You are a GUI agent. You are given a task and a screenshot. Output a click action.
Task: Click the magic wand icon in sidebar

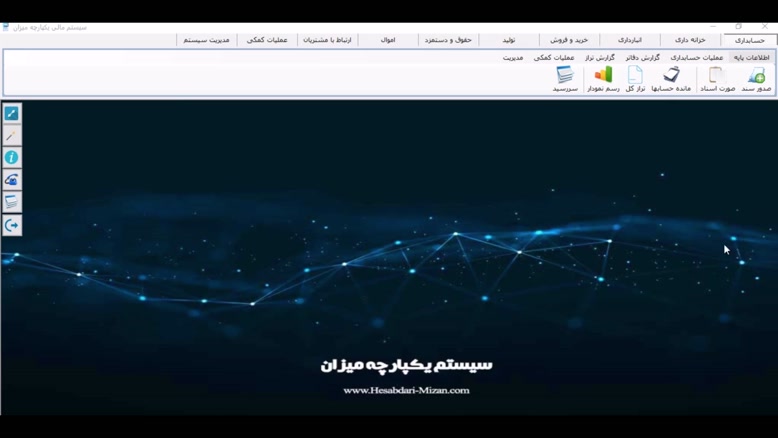[x=12, y=136]
